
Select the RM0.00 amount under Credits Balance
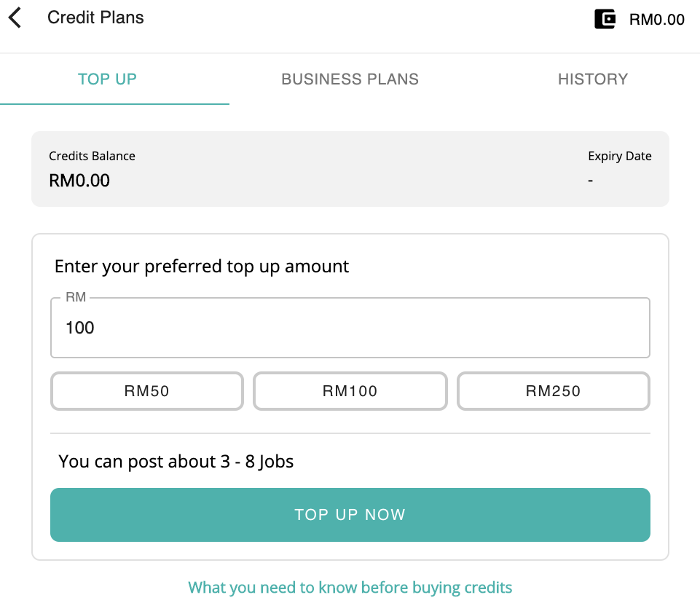click(79, 180)
